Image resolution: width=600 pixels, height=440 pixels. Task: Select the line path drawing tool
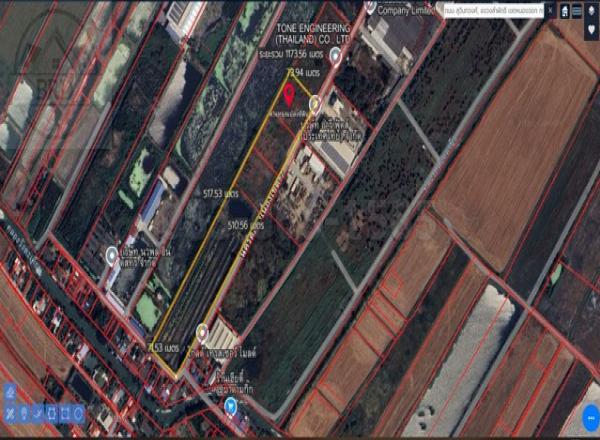tap(36, 412)
